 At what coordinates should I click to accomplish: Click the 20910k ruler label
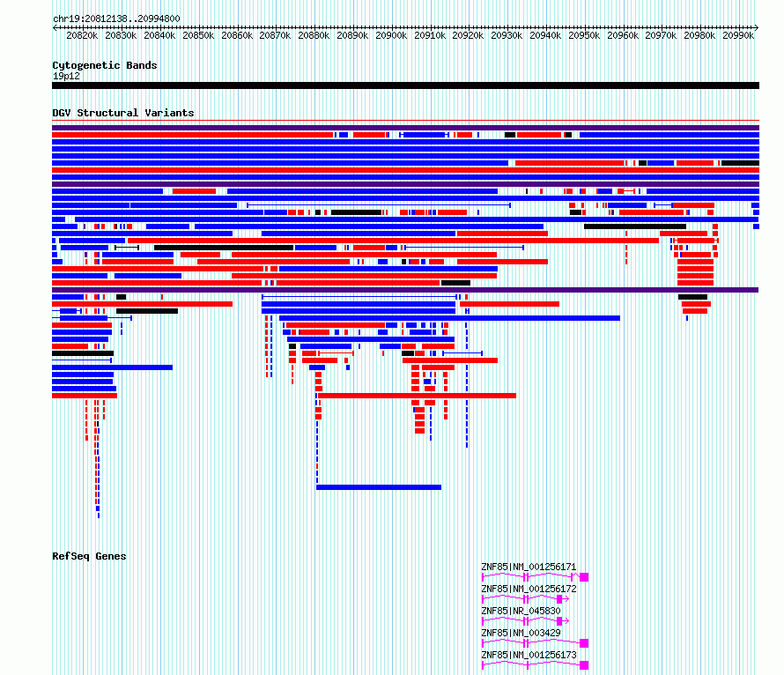pyautogui.click(x=430, y=35)
